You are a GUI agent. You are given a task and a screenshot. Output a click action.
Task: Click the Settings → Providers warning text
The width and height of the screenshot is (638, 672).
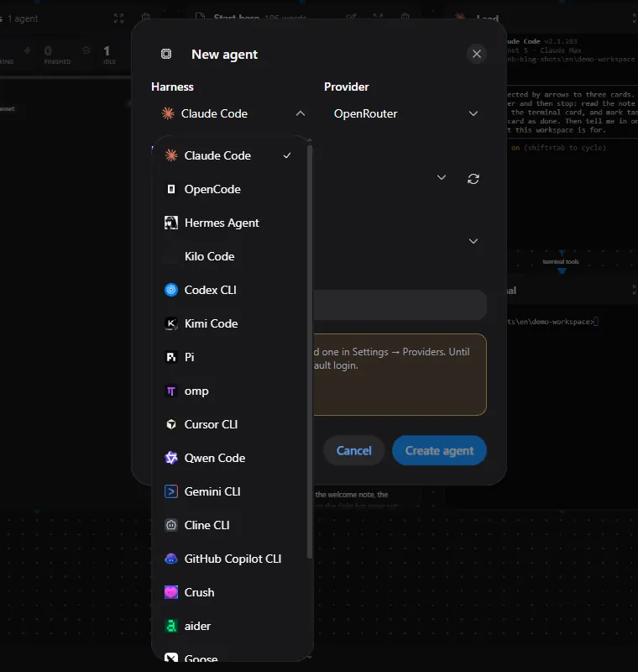(x=391, y=359)
